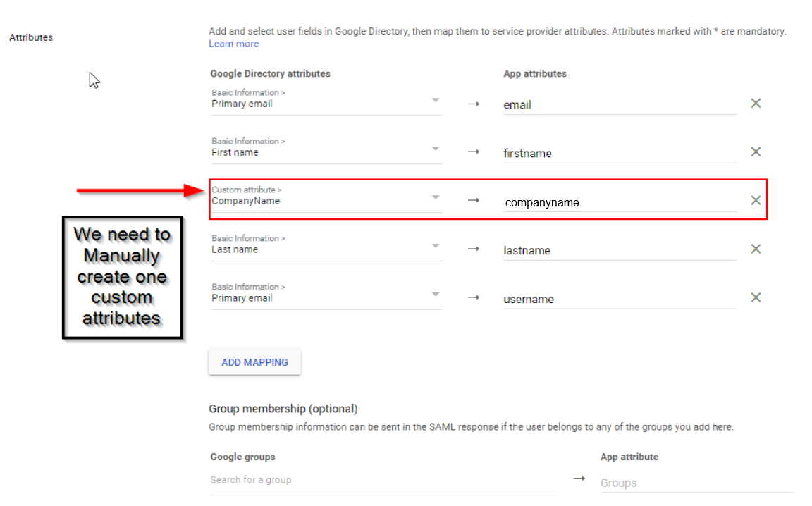The image size is (812, 506).
Task: Remove the email attribute mapping
Action: (x=756, y=104)
